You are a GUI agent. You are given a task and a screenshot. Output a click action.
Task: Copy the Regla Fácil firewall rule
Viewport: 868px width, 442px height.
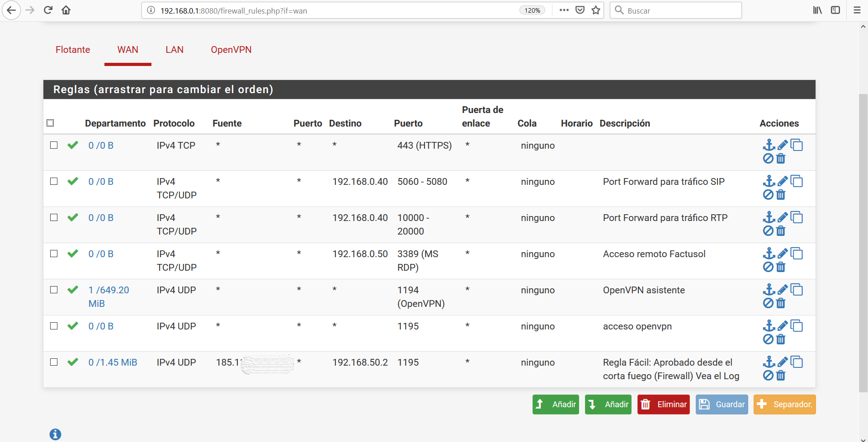coord(797,362)
